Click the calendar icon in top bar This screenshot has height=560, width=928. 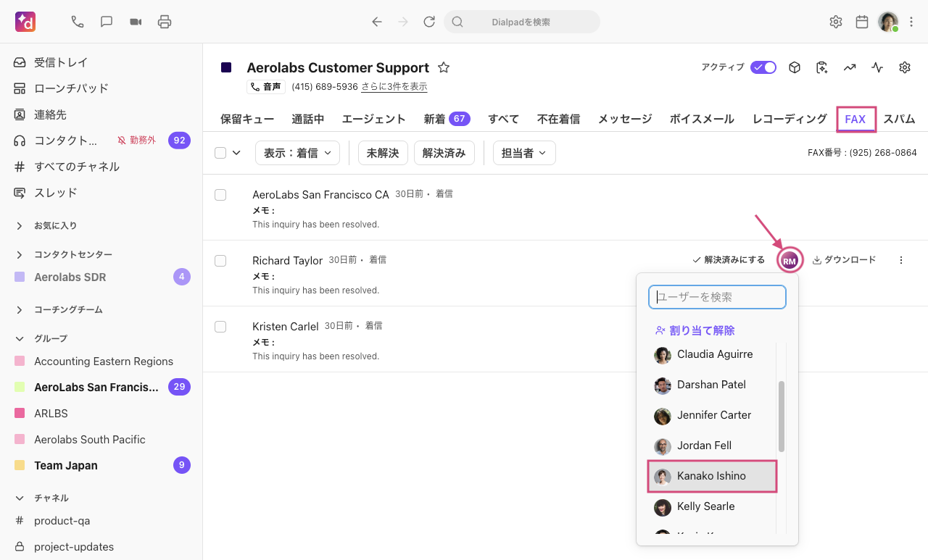point(862,22)
